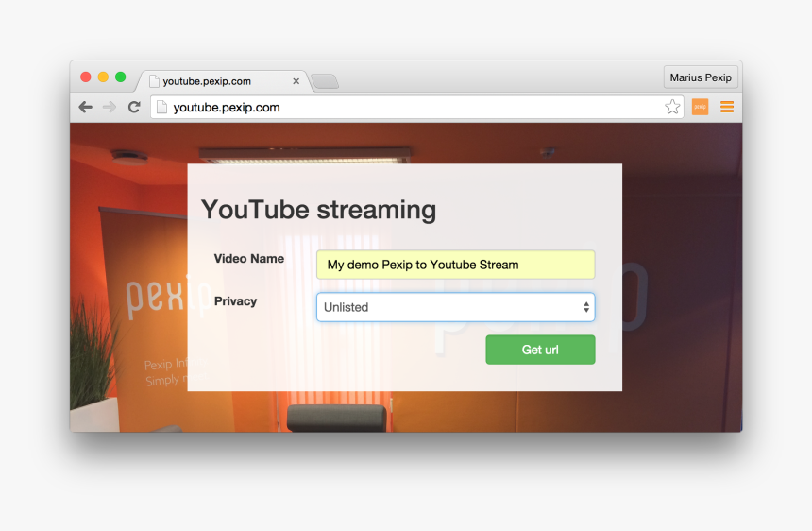
Task: Open the orange Pexip extension icon
Action: coord(700,107)
